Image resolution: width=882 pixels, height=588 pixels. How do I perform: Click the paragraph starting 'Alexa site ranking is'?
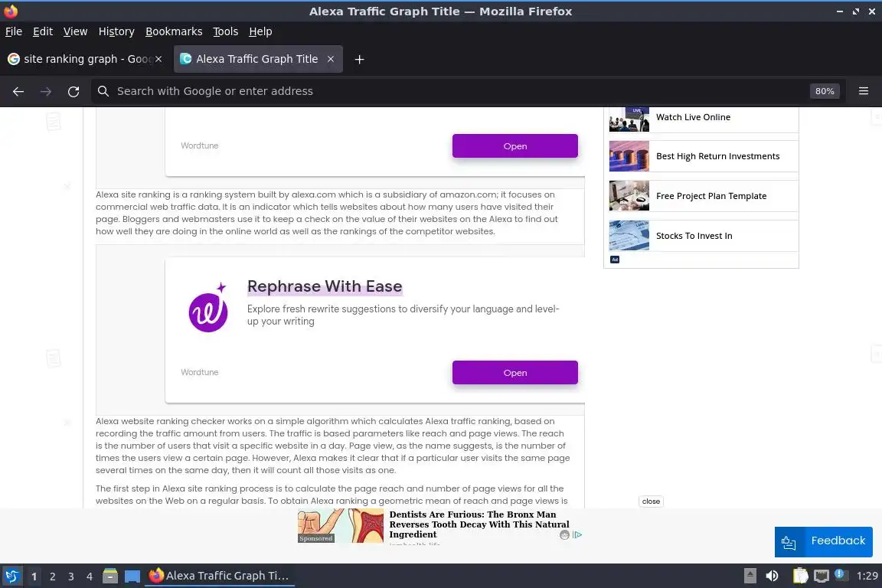pyautogui.click(x=327, y=213)
